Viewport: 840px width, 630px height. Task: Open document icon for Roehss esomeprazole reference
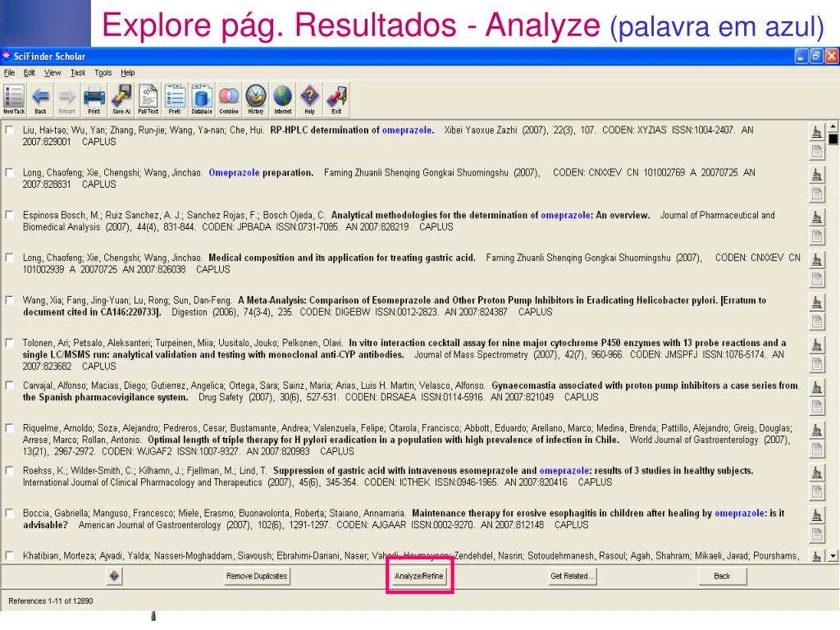pyautogui.click(x=816, y=492)
